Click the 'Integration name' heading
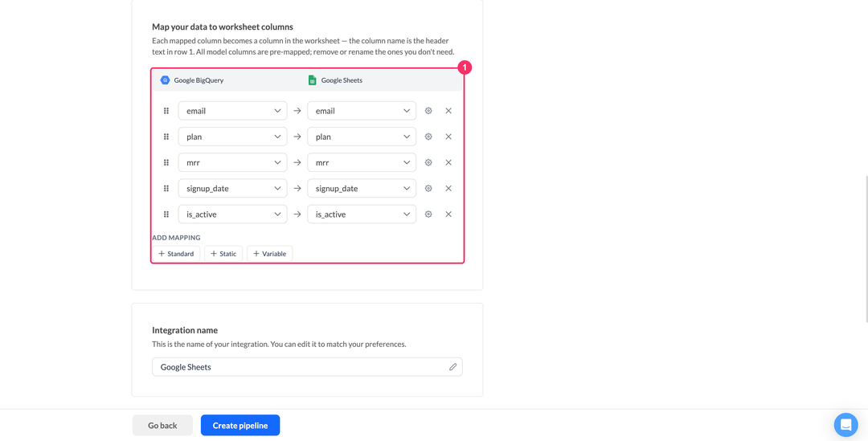The image size is (868, 441). [x=185, y=330]
